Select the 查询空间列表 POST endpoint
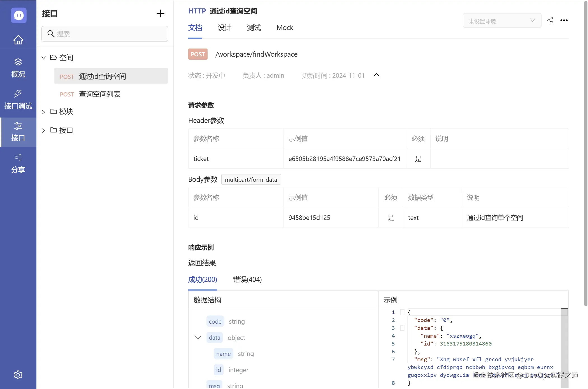The image size is (588, 389). 99,94
